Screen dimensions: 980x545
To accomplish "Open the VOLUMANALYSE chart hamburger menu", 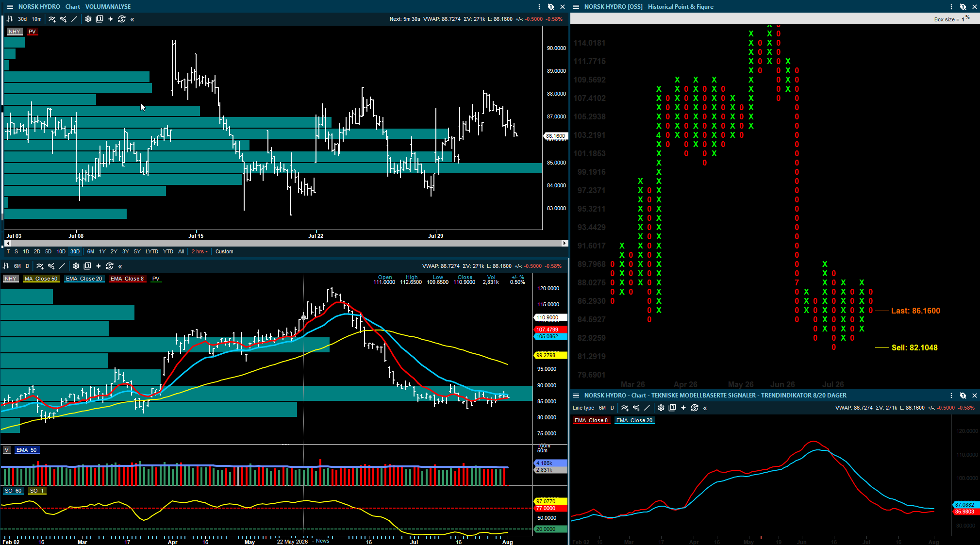I will point(10,7).
